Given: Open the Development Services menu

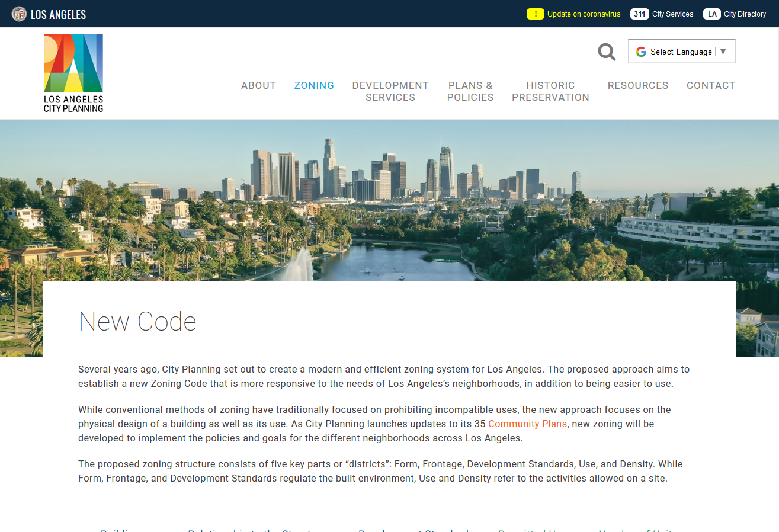Looking at the screenshot, I should tap(390, 91).
